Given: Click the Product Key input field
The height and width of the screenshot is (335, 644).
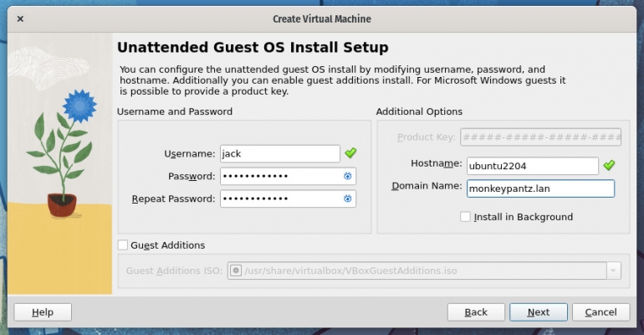Looking at the screenshot, I should 541,137.
